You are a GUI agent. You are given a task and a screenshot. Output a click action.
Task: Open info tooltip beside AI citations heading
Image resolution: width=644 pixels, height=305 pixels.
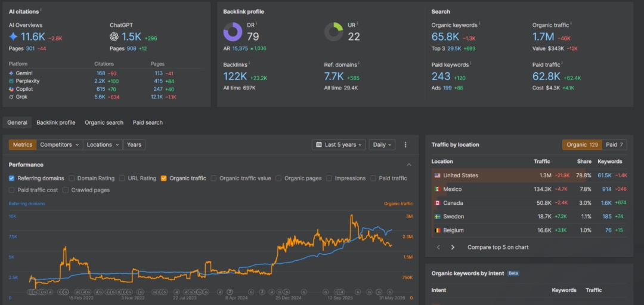point(41,10)
